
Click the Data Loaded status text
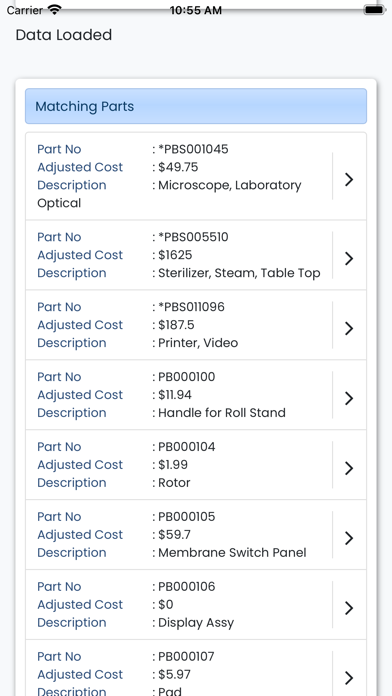click(x=64, y=35)
